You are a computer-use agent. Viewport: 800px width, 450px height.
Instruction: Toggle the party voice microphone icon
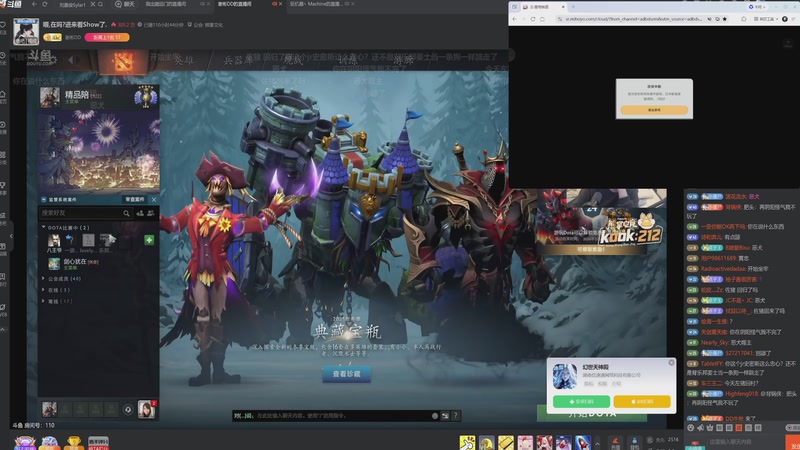click(x=128, y=410)
